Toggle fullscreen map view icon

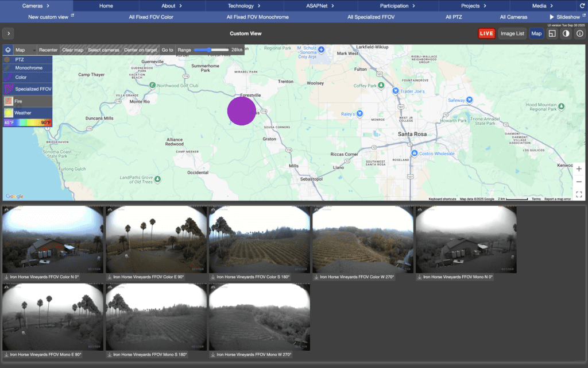(x=579, y=194)
